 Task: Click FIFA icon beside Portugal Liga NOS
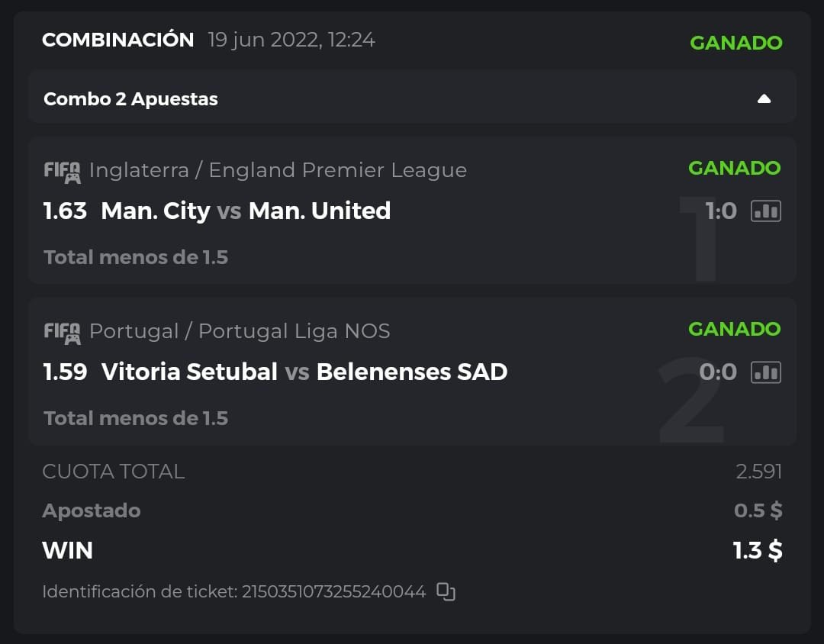[62, 332]
